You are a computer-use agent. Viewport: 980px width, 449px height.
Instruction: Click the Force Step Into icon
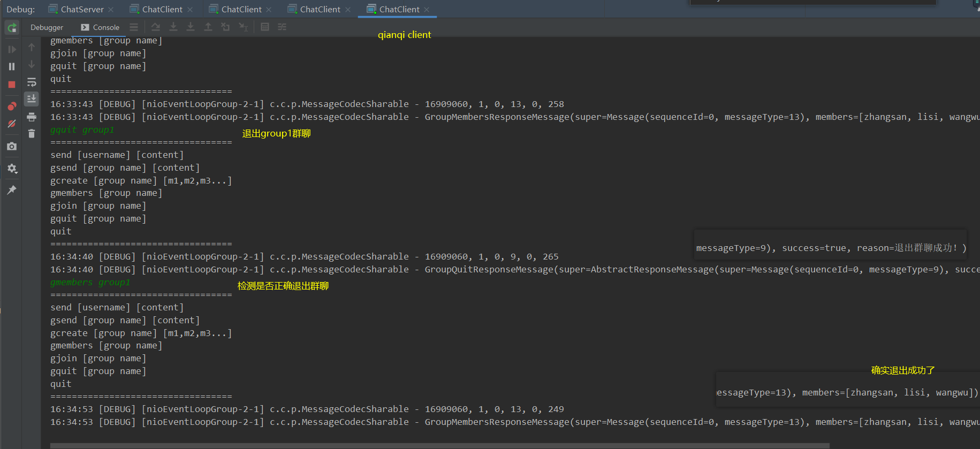click(191, 27)
